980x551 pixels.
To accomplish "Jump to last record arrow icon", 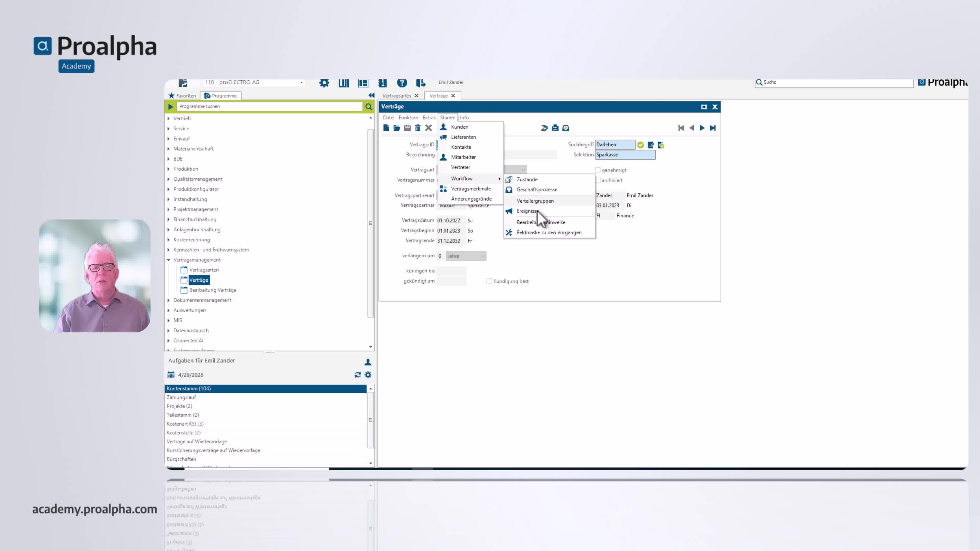I will point(713,128).
